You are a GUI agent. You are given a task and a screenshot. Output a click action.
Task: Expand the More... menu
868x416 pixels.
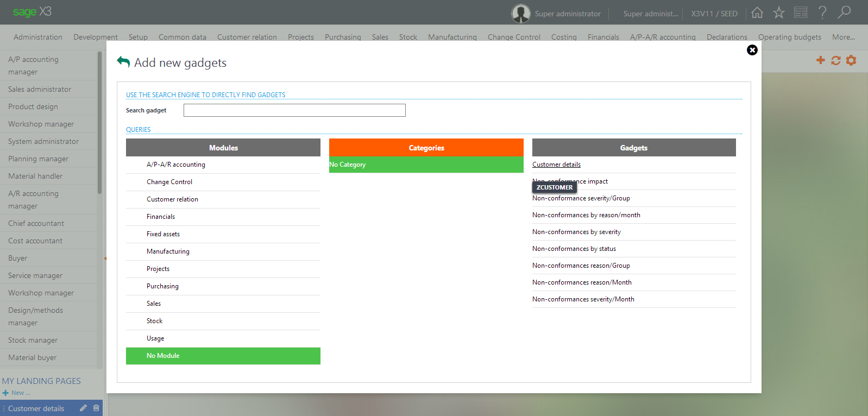pos(844,37)
